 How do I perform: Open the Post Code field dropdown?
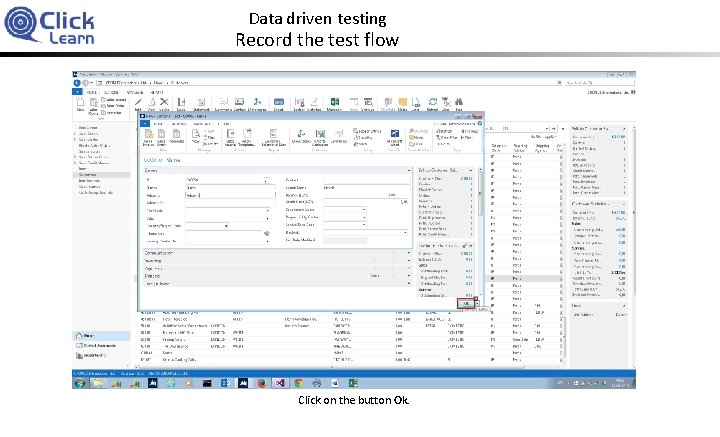pos(268,211)
